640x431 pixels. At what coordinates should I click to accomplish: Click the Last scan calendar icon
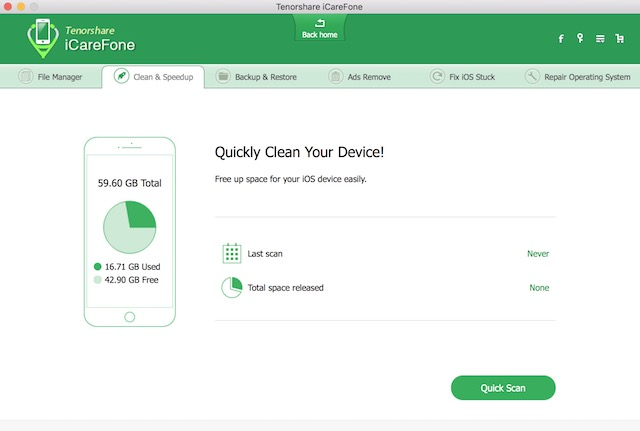tap(231, 253)
